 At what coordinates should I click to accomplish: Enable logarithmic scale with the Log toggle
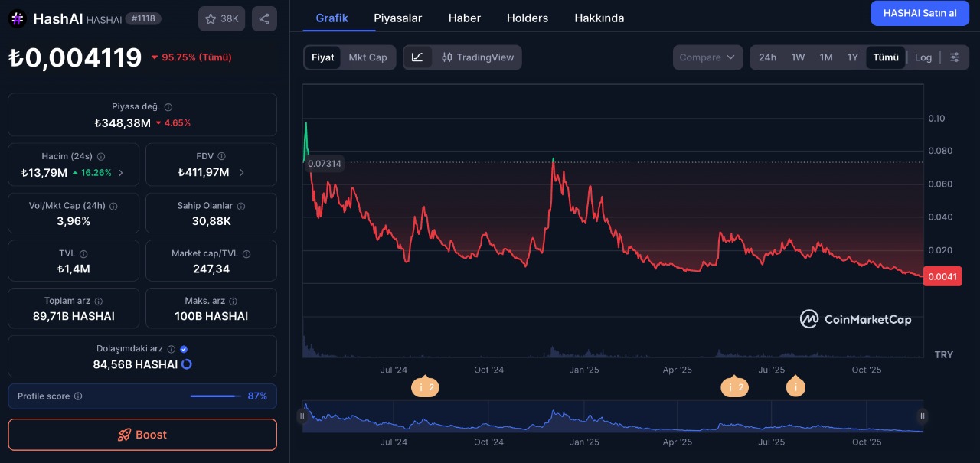(923, 57)
